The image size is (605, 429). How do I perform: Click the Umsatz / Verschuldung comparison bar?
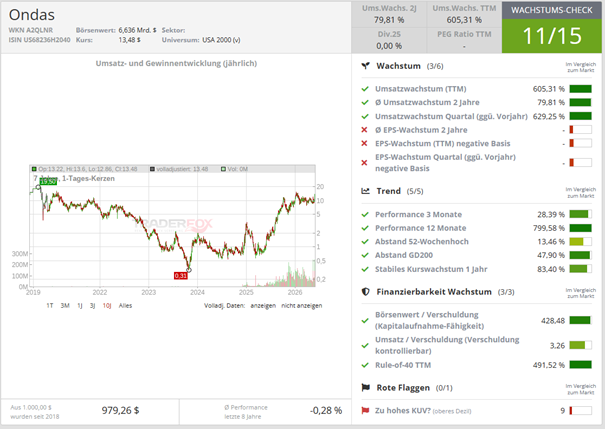coord(580,345)
